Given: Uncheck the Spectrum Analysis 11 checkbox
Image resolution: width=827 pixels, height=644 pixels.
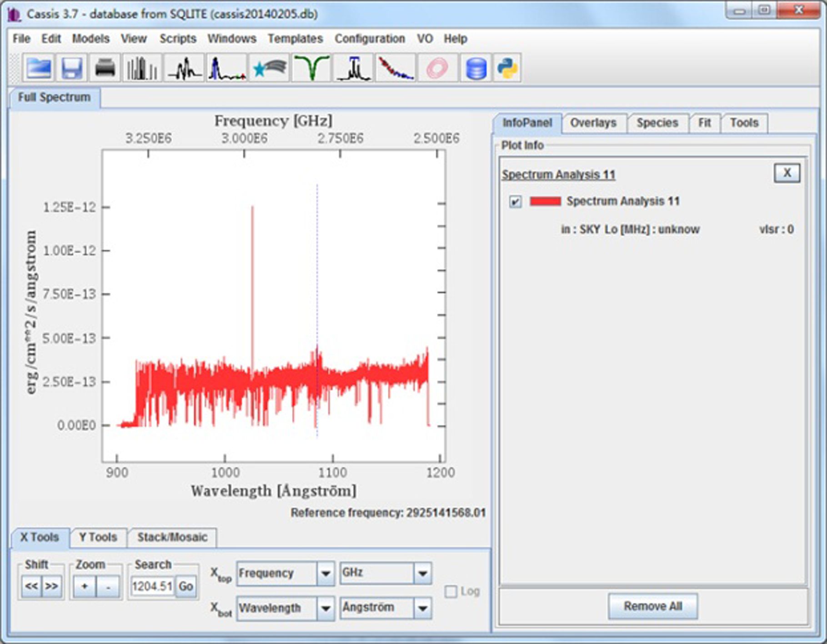Looking at the screenshot, I should 515,201.
